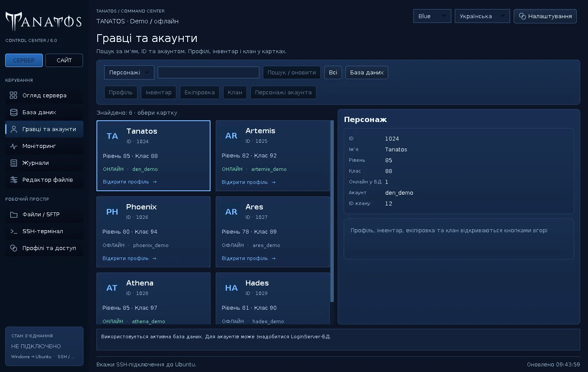Click the Пошук / оновити button
Screen dimensions: 588x372
[292, 72]
